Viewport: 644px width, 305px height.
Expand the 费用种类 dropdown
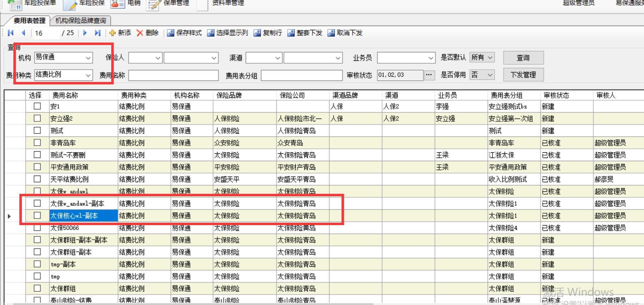pyautogui.click(x=88, y=75)
